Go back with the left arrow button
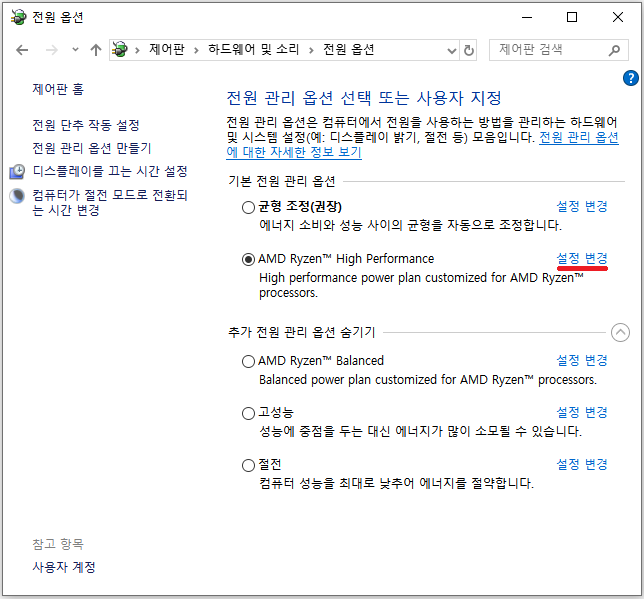 (x=22, y=50)
